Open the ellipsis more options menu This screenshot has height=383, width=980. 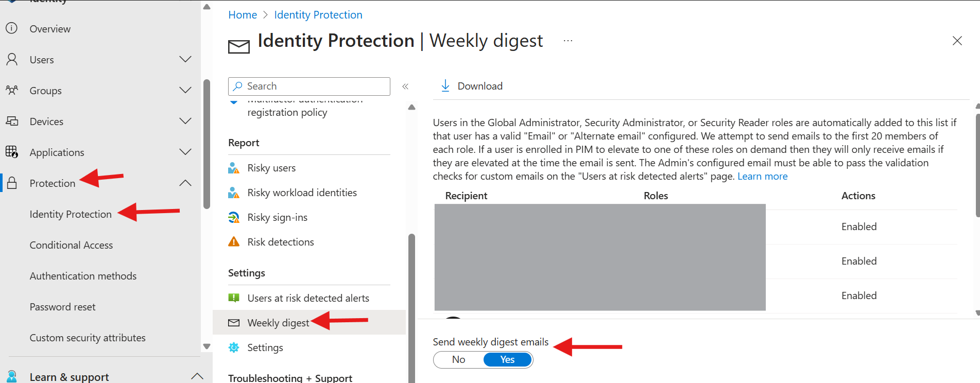tap(568, 41)
